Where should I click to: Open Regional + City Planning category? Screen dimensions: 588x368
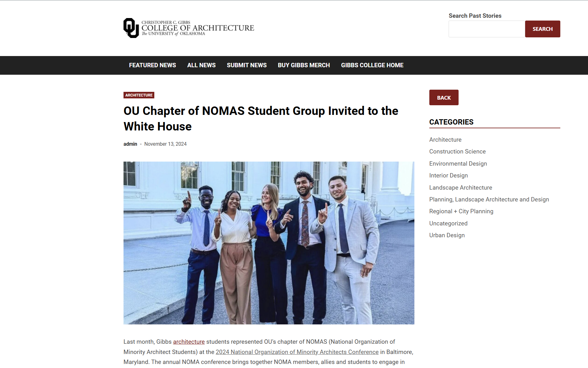(461, 211)
